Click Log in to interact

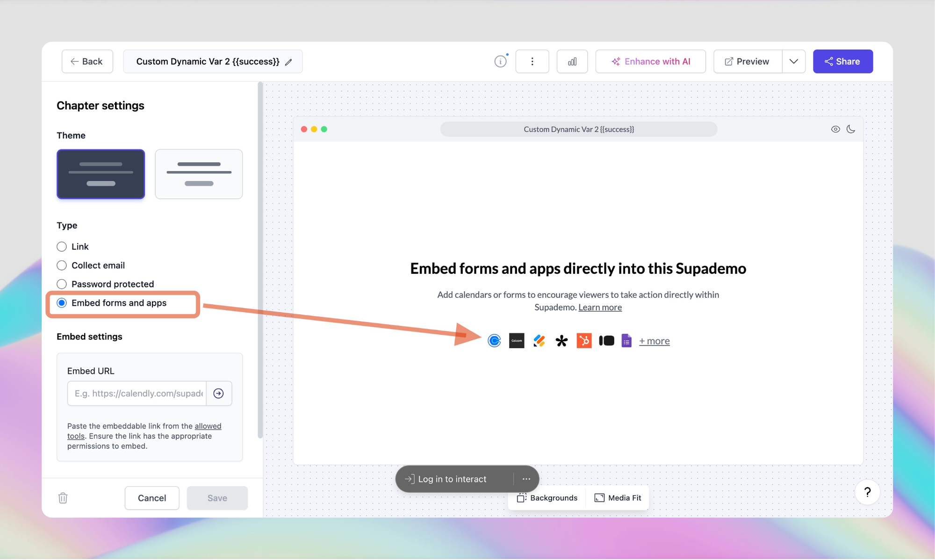(x=453, y=479)
